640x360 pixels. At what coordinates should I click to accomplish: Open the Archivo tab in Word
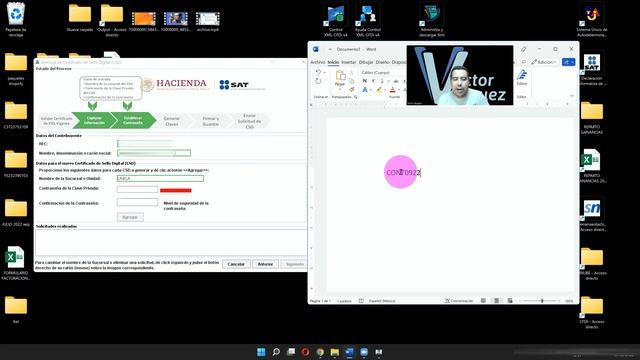[x=318, y=62]
